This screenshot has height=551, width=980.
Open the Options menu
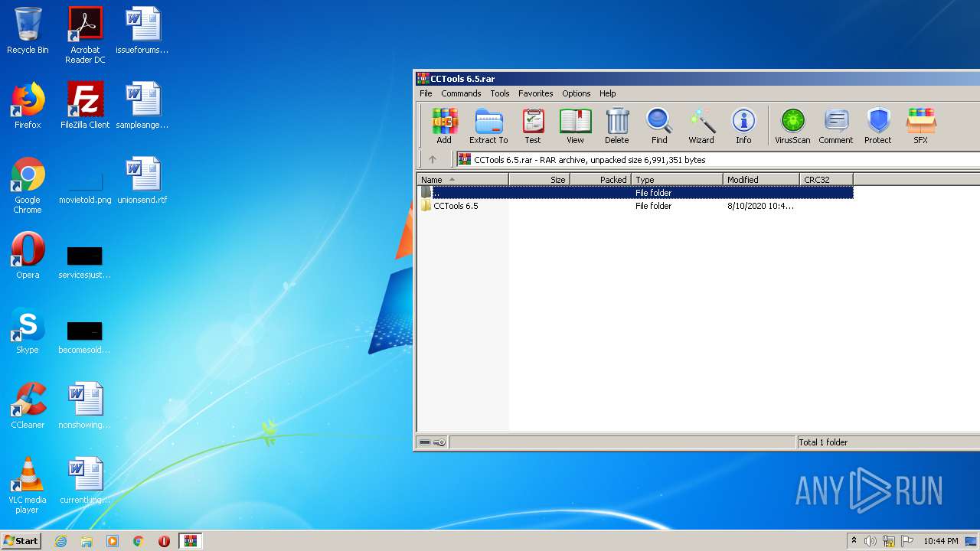click(577, 93)
